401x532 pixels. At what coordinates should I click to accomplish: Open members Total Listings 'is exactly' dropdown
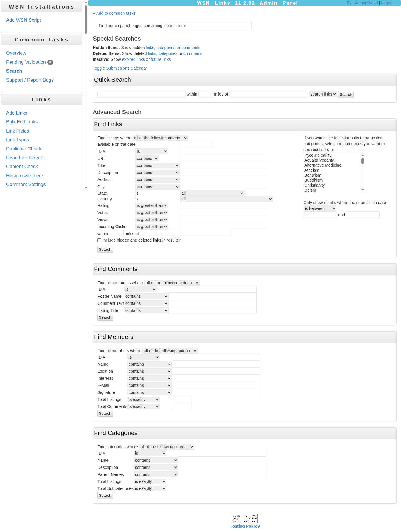pyautogui.click(x=144, y=399)
